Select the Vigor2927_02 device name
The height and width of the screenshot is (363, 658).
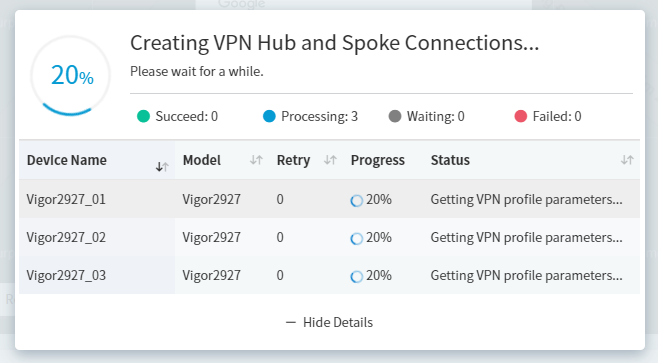pyautogui.click(x=66, y=238)
